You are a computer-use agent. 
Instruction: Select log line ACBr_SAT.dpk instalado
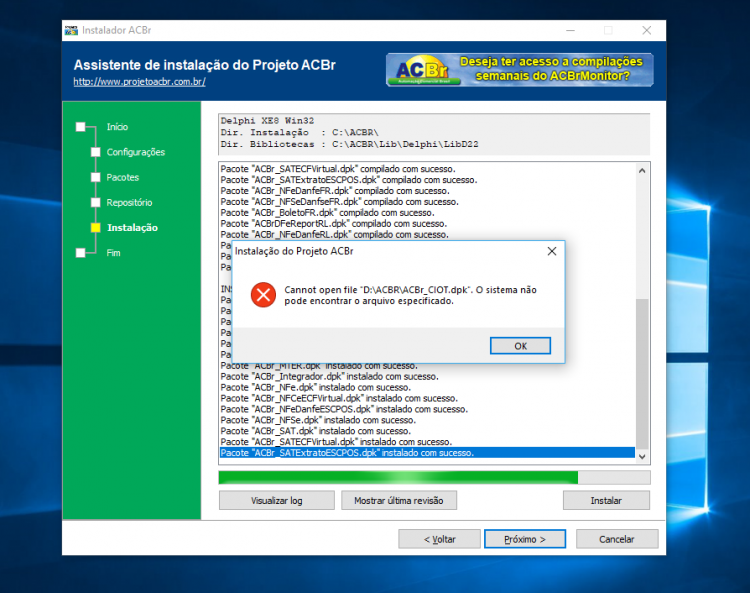[x=315, y=431]
